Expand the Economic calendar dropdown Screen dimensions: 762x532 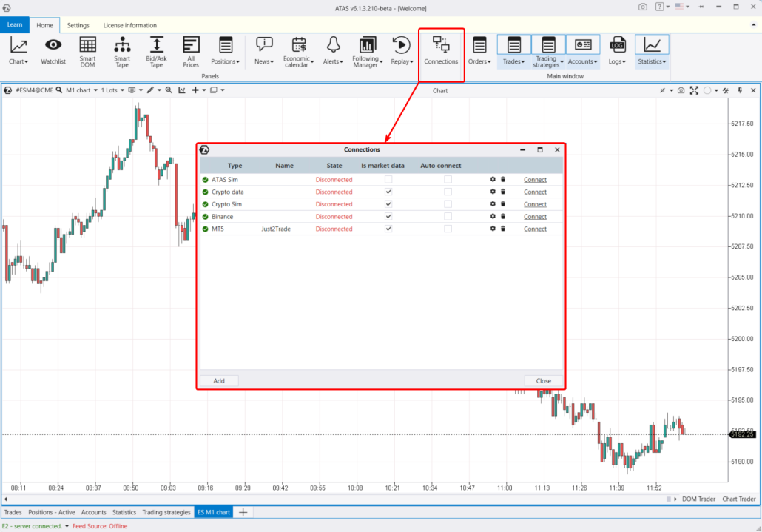[x=299, y=51]
